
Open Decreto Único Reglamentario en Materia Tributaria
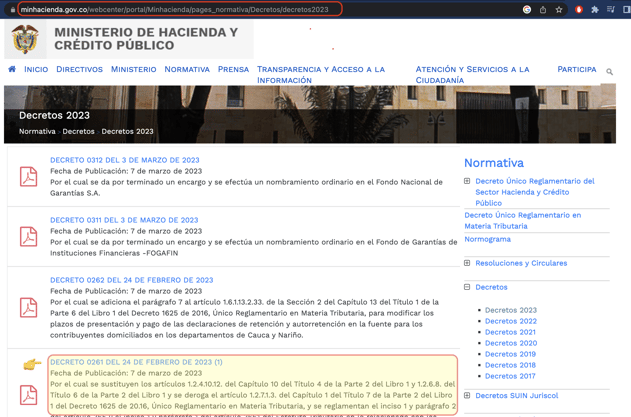pyautogui.click(x=523, y=221)
